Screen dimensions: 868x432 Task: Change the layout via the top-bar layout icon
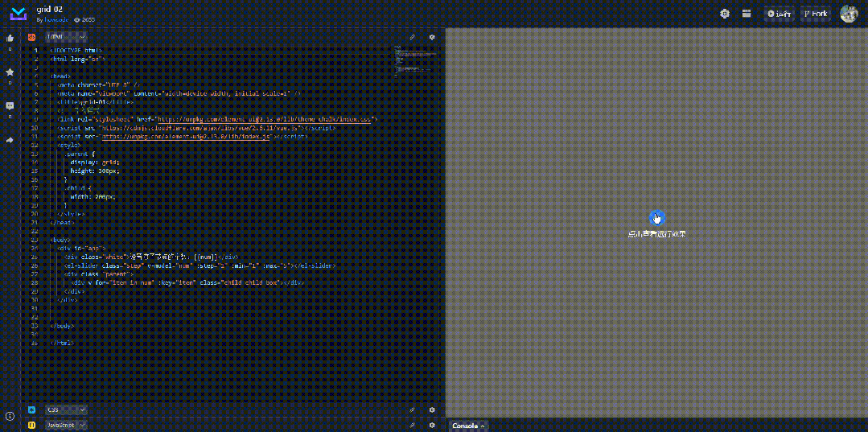pyautogui.click(x=747, y=14)
